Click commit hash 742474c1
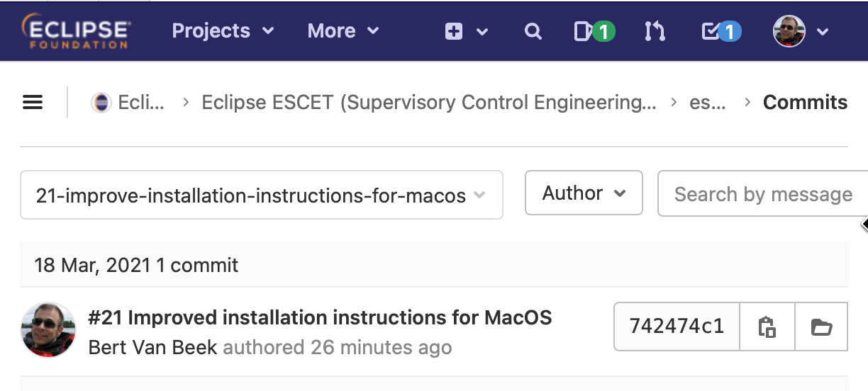The image size is (868, 391). coord(677,327)
